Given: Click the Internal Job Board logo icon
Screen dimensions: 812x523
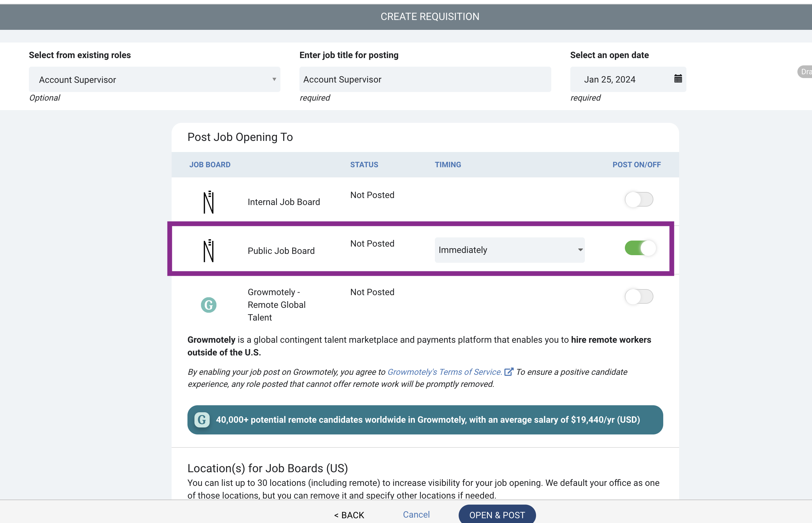Looking at the screenshot, I should (208, 202).
